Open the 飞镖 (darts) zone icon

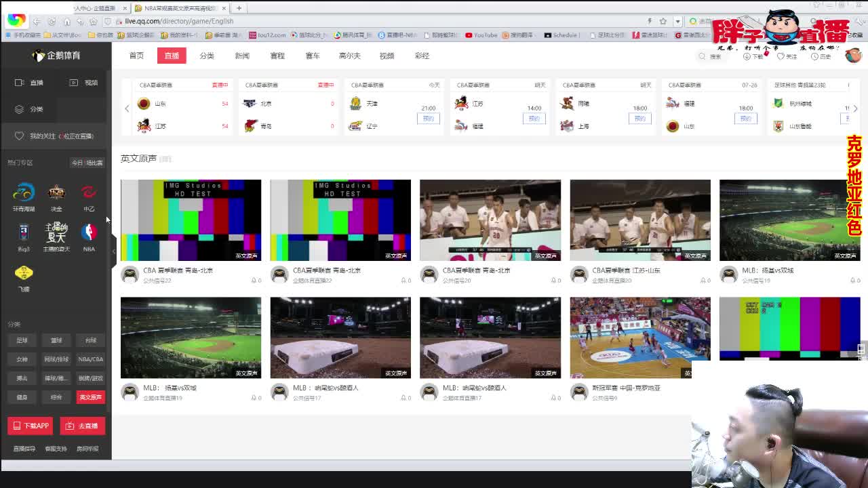pos(24,272)
